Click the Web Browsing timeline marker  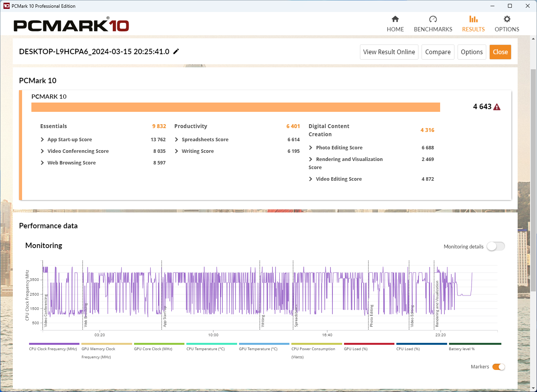point(86,316)
